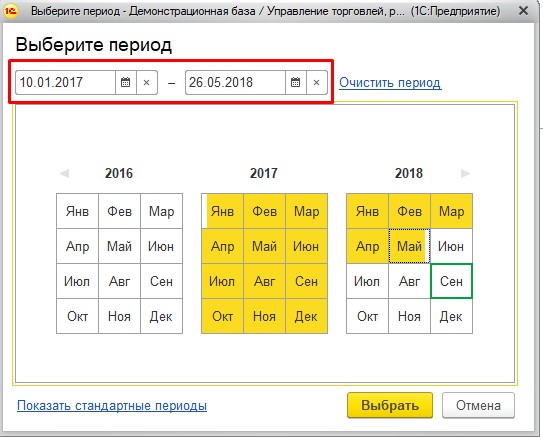Pick Дек 2016 in the calendar
Screen dimensions: 543x437
(x=161, y=316)
